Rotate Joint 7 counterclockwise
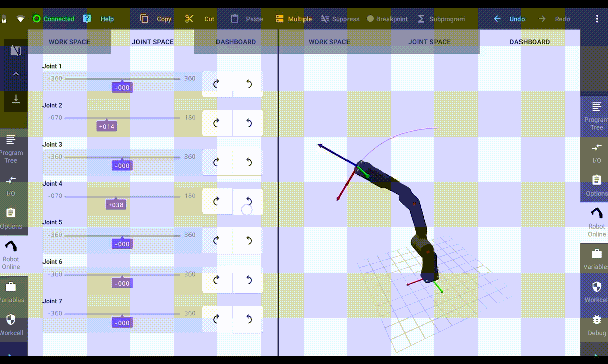 (248, 319)
